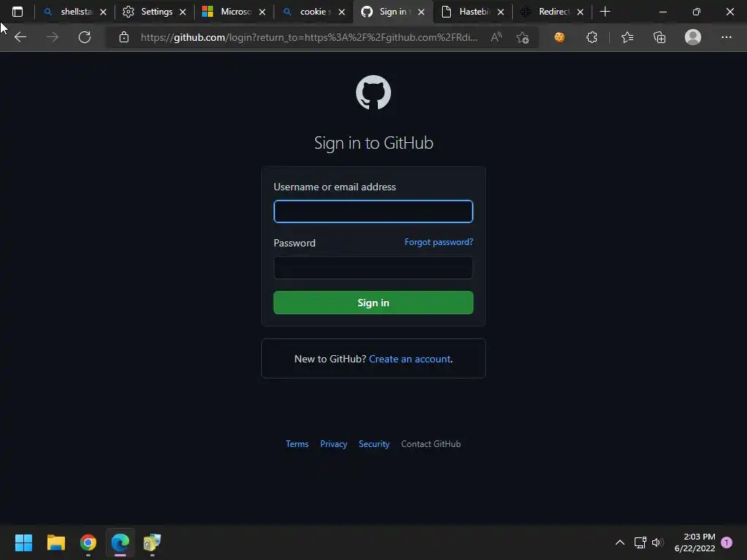Image resolution: width=747 pixels, height=560 pixels.
Task: Click the green Sign in button
Action: [x=373, y=303]
